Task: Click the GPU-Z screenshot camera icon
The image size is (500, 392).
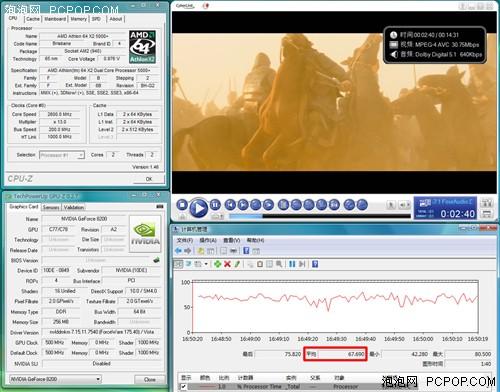Action: pyautogui.click(x=160, y=207)
